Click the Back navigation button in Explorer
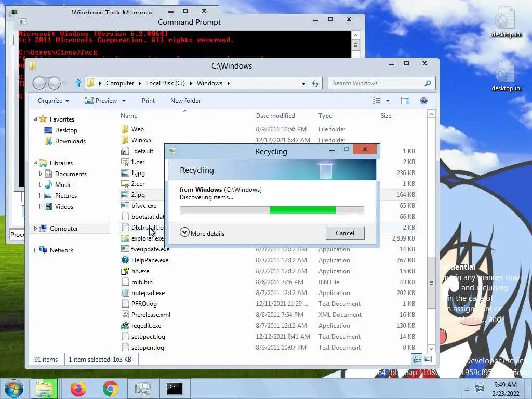 click(x=39, y=83)
